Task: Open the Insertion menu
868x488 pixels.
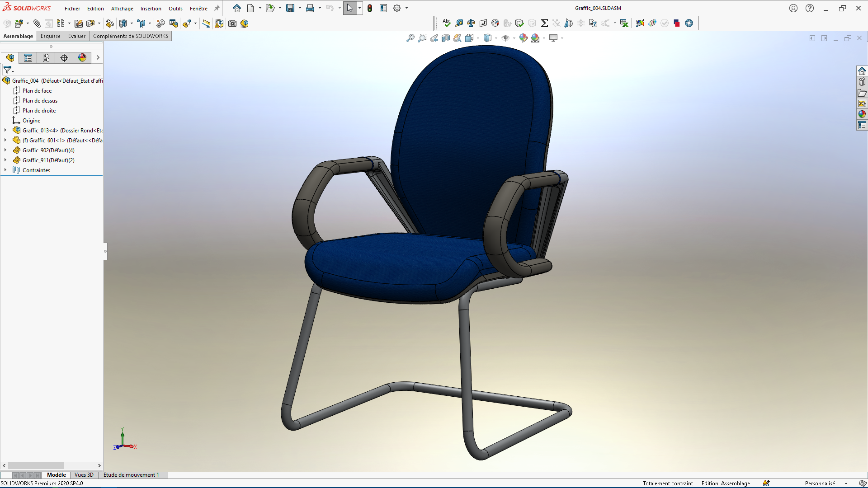Action: tap(151, 9)
